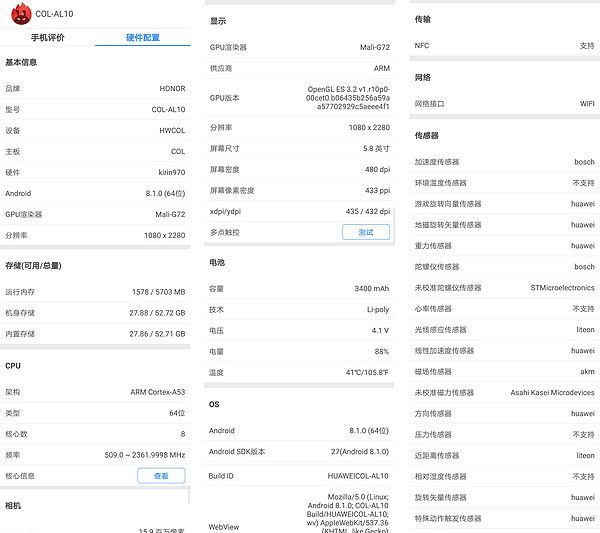Click the akm magnetic sensor value

[x=587, y=372]
